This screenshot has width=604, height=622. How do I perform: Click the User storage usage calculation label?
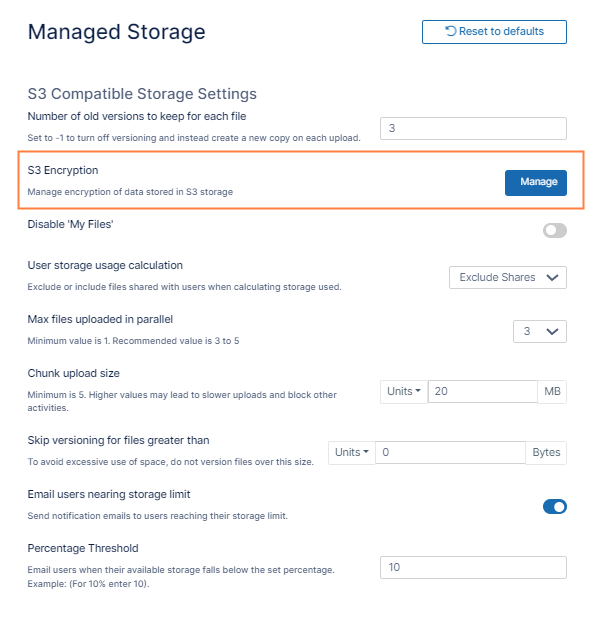coord(105,266)
